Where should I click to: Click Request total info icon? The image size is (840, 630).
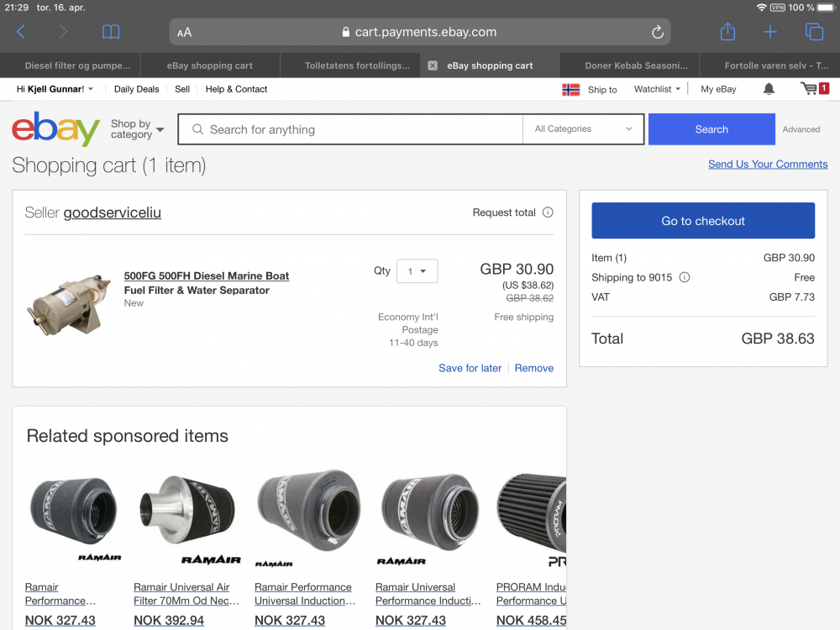pos(548,213)
